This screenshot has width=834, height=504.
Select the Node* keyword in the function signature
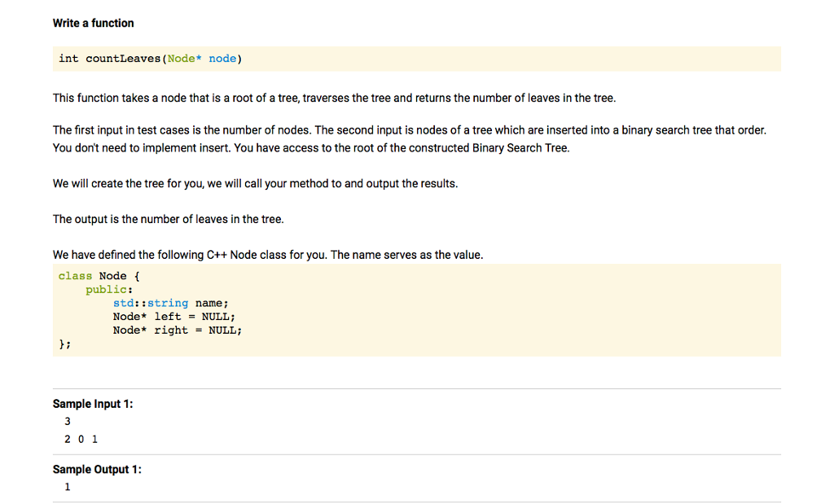pyautogui.click(x=183, y=58)
